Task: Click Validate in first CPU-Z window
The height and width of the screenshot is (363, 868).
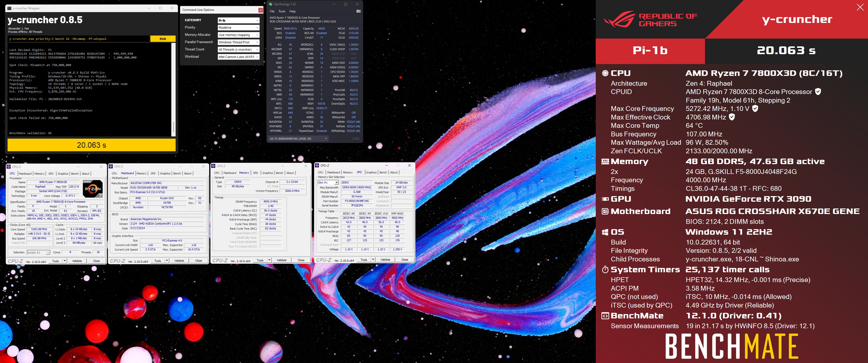Action: (x=77, y=261)
